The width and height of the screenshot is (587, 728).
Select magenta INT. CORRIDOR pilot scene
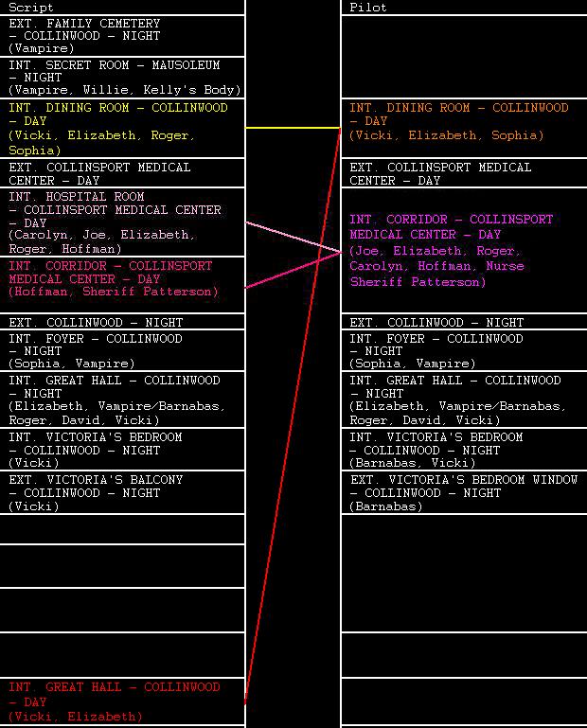tap(464, 250)
